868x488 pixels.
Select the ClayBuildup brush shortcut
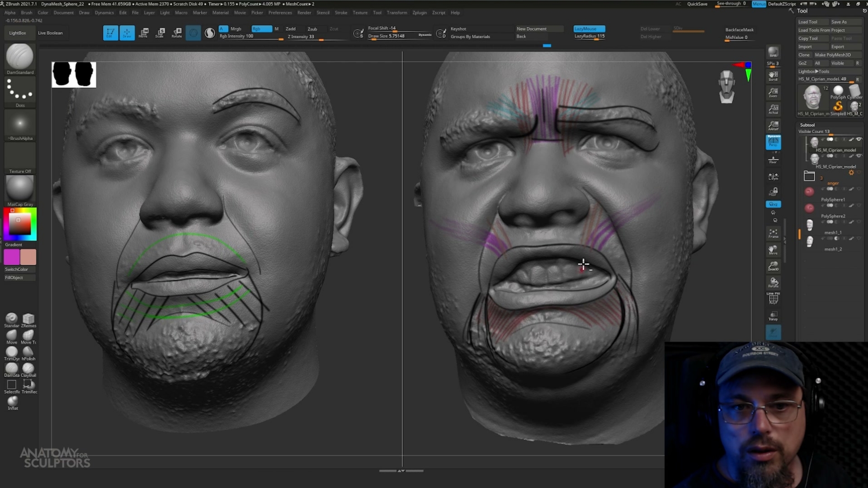tap(28, 370)
